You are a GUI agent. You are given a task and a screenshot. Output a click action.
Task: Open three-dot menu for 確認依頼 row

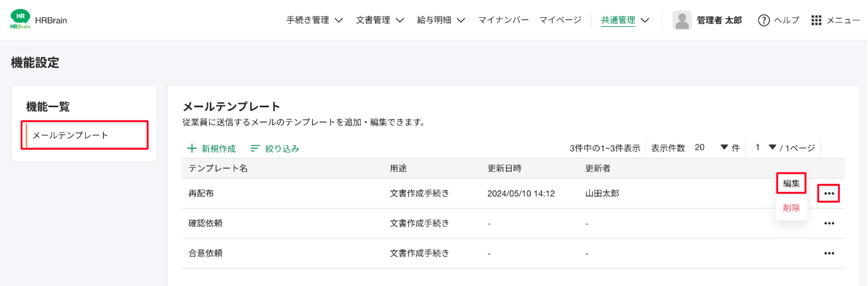click(829, 223)
